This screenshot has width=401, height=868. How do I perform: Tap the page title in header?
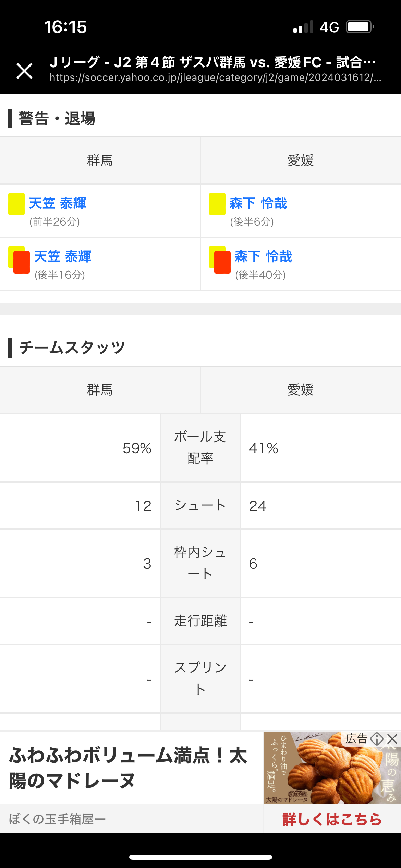(212, 62)
